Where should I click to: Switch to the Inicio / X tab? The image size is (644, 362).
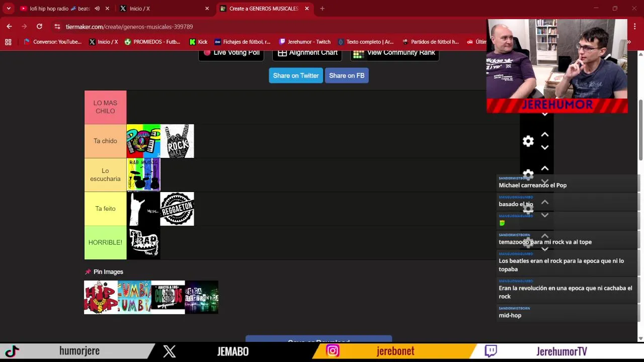165,9
